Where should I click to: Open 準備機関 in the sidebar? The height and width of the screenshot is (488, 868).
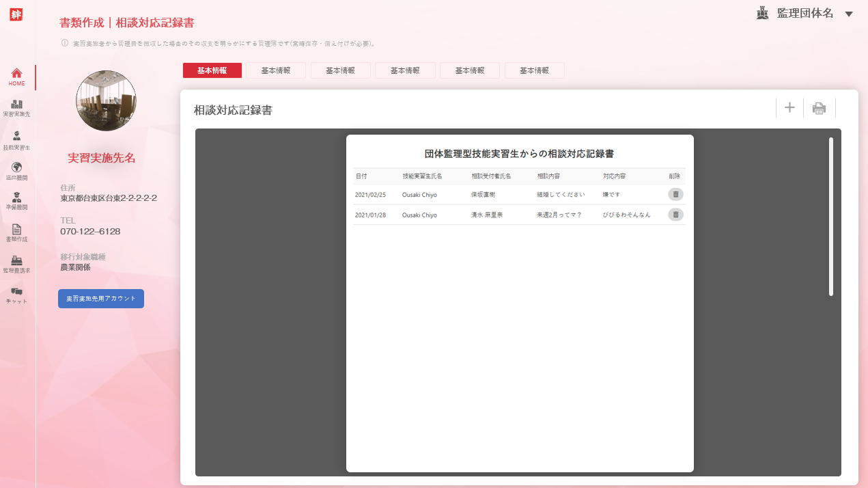tap(17, 201)
